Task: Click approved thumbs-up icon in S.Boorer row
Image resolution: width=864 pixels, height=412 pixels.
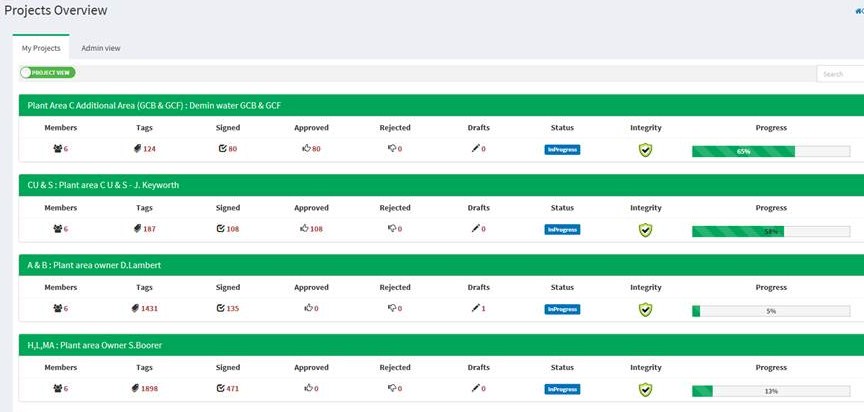Action: (x=308, y=388)
